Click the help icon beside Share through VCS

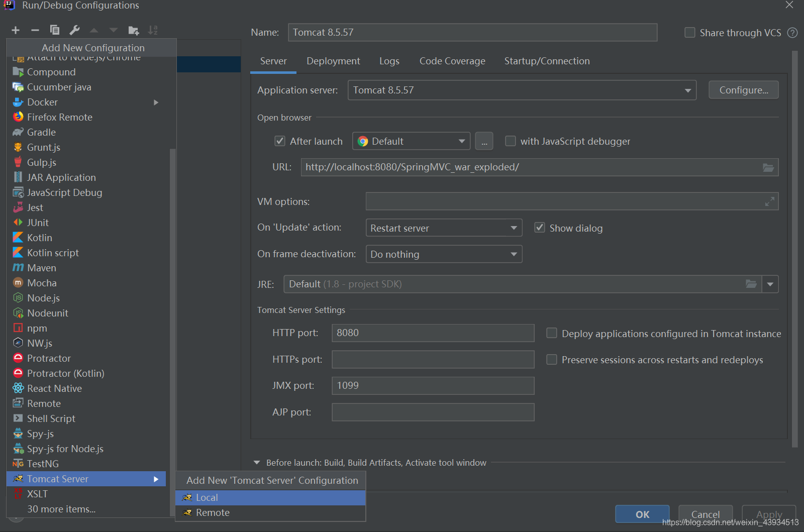click(x=792, y=33)
